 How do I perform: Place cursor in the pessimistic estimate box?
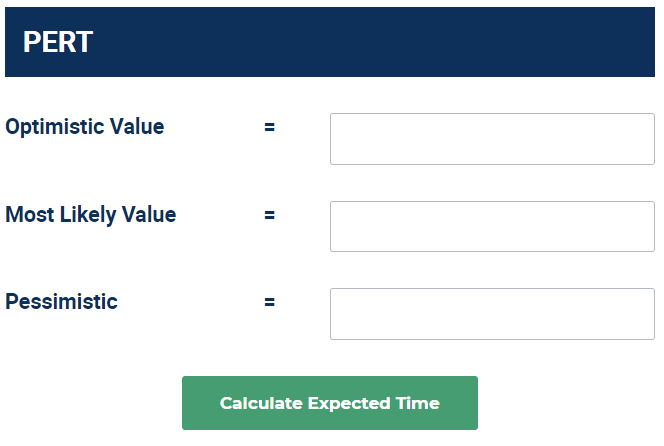pos(492,314)
